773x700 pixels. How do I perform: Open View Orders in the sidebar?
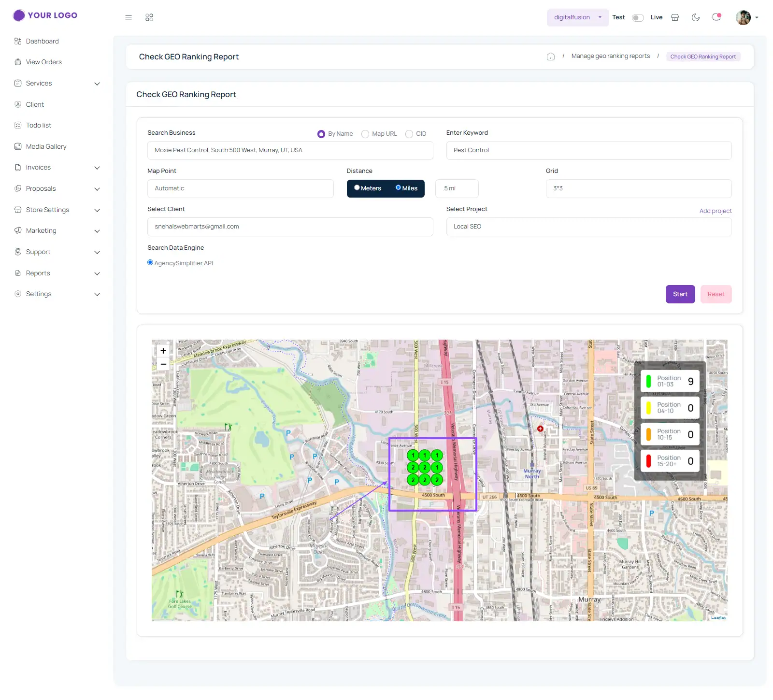click(44, 62)
